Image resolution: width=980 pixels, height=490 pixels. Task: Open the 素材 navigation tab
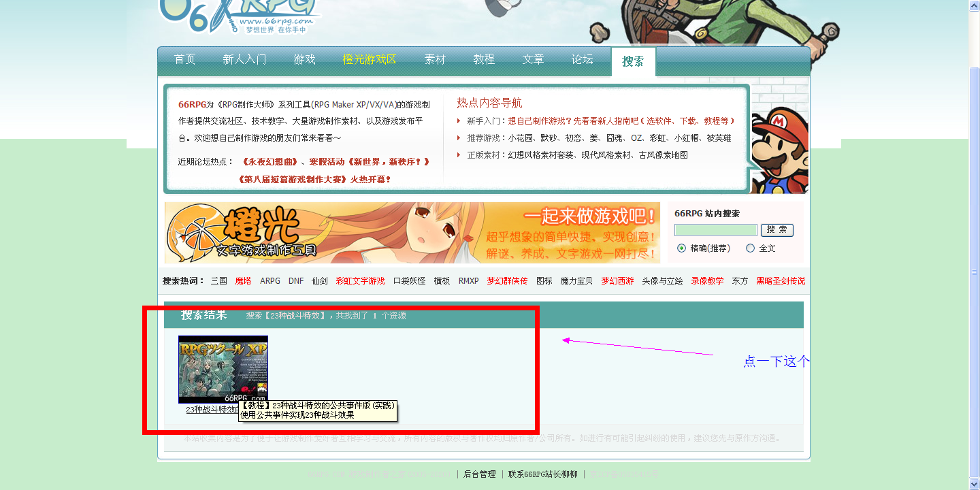tap(436, 59)
